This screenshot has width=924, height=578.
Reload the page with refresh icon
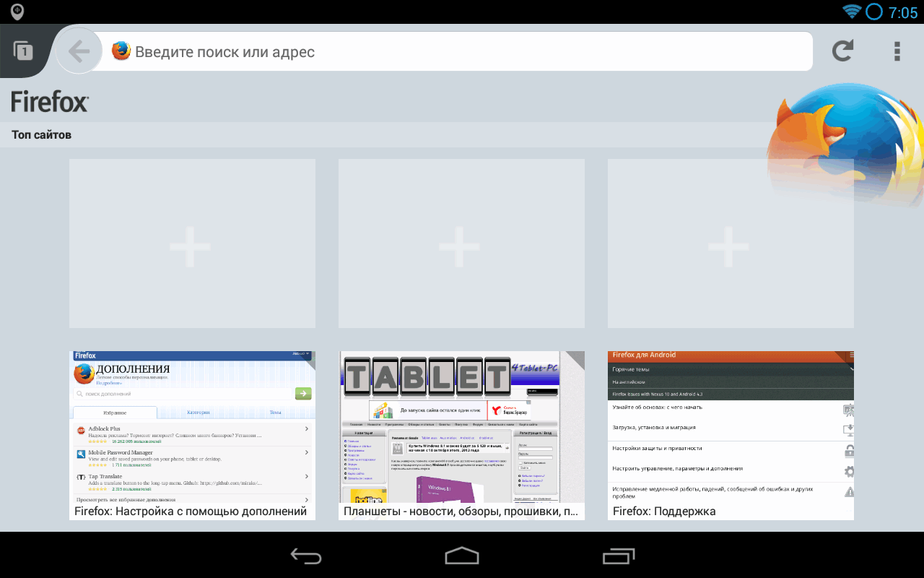click(x=842, y=51)
